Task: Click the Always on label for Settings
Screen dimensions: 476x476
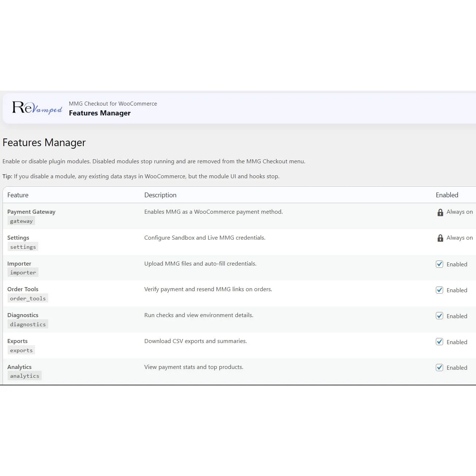Action: coord(460,238)
